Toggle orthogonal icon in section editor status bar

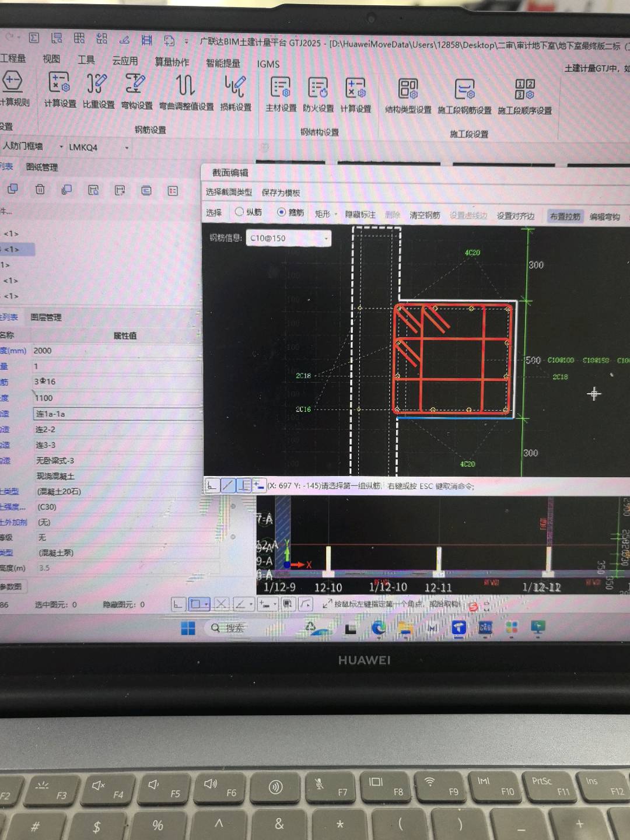[x=212, y=485]
